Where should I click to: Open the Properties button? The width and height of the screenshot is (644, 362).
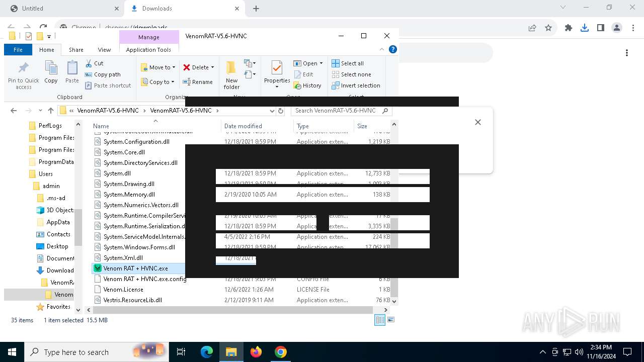tap(277, 75)
